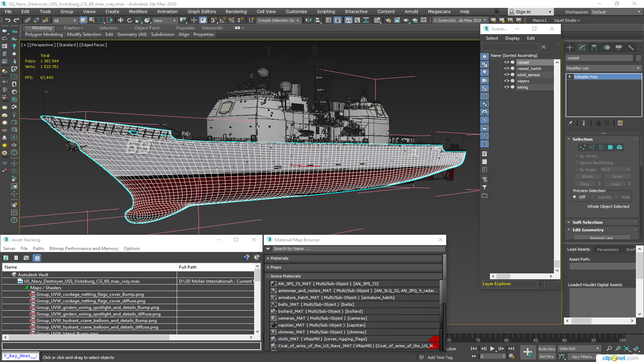Image resolution: width=644 pixels, height=362 pixels.
Task: Select Border sub-object level icon
Action: pyautogui.click(x=601, y=147)
